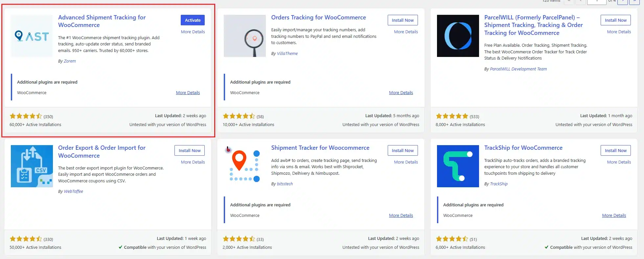Click star rating of Shipment Tracker for Woocommerce
The width and height of the screenshot is (644, 259).
coord(239,239)
